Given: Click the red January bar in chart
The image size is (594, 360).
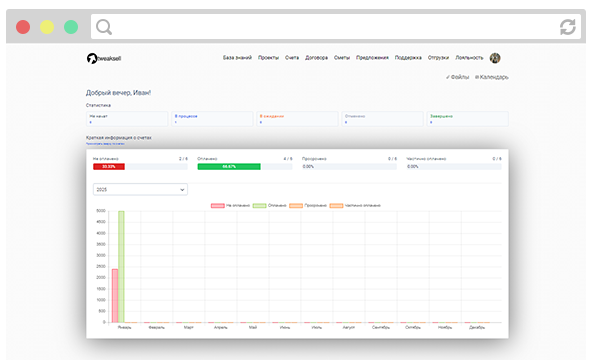Looking at the screenshot, I should pyautogui.click(x=115, y=296).
